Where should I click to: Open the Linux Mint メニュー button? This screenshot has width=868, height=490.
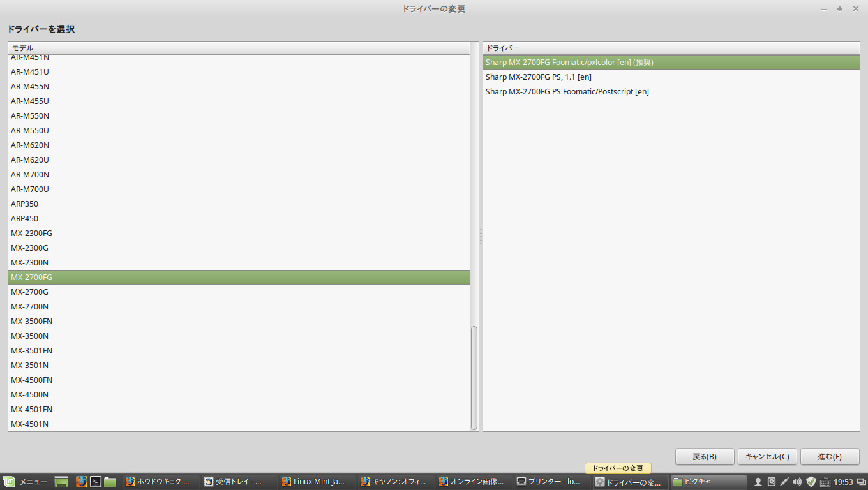pos(26,482)
